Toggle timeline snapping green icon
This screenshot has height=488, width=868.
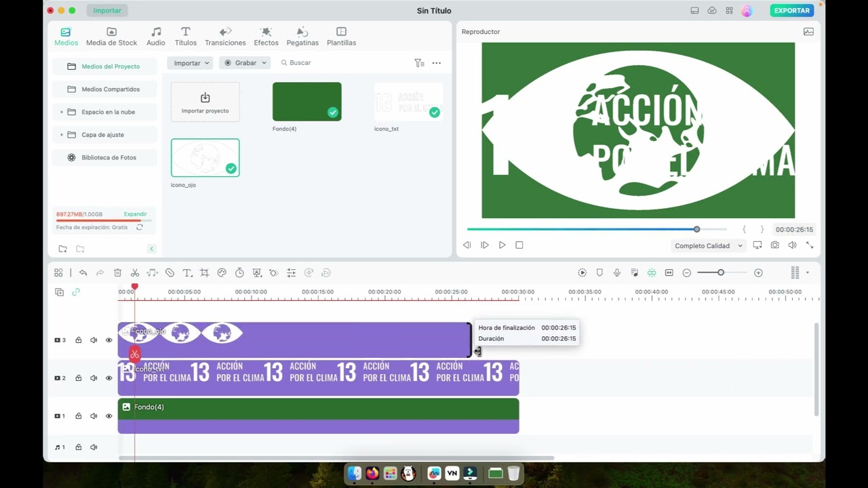[651, 272]
